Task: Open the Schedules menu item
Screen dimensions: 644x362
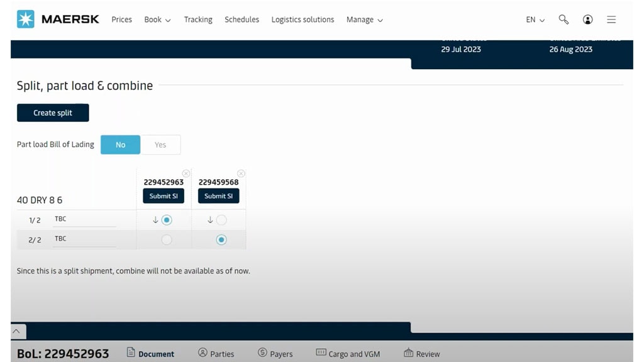Action: [241, 19]
